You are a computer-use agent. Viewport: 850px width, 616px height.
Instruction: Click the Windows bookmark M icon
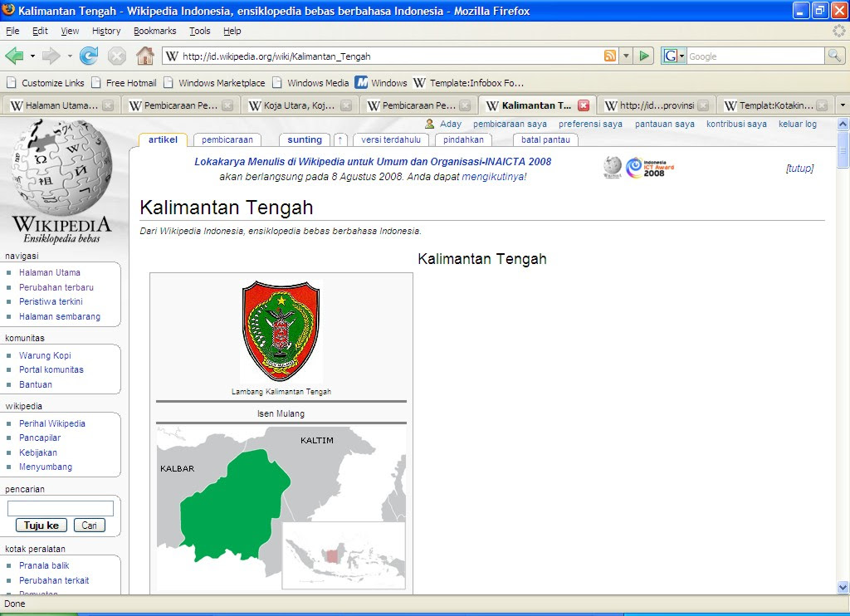click(361, 82)
